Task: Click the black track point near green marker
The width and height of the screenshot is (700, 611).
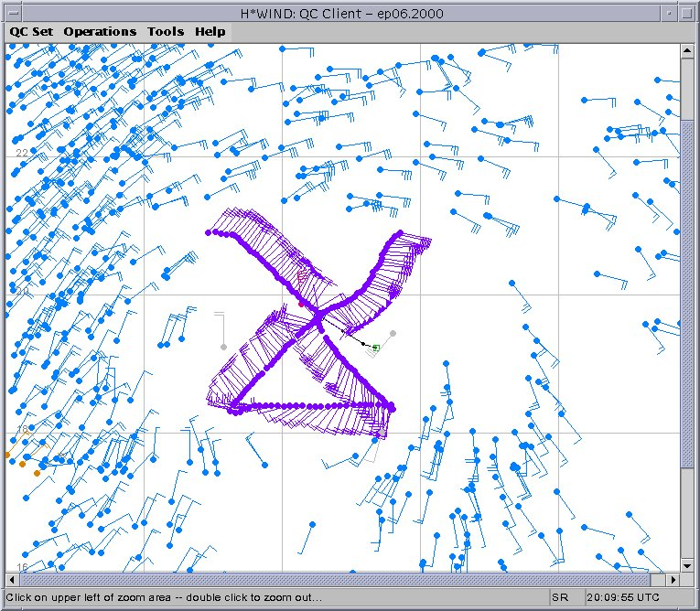Action: coord(364,343)
